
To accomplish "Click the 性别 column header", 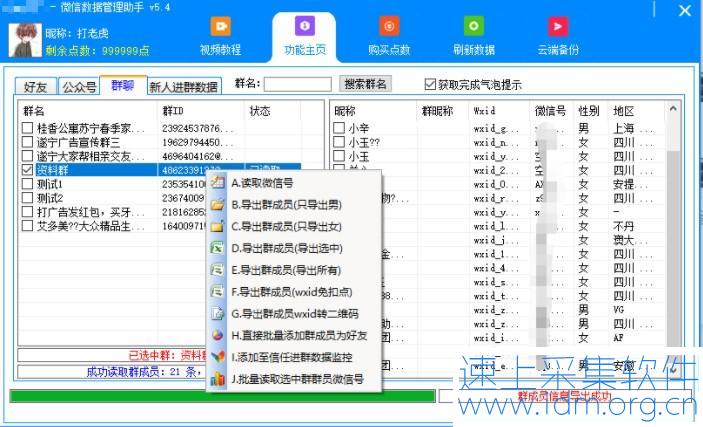I will pos(591,111).
